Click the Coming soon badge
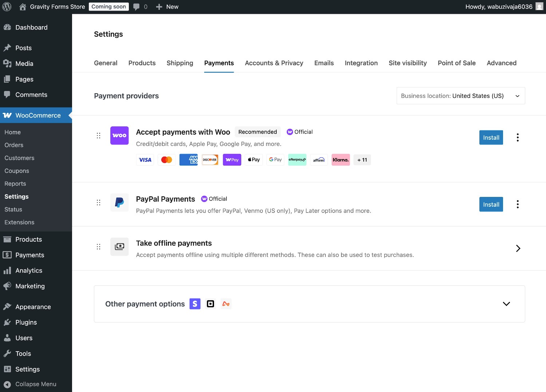The width and height of the screenshot is (546, 392). 108,7
